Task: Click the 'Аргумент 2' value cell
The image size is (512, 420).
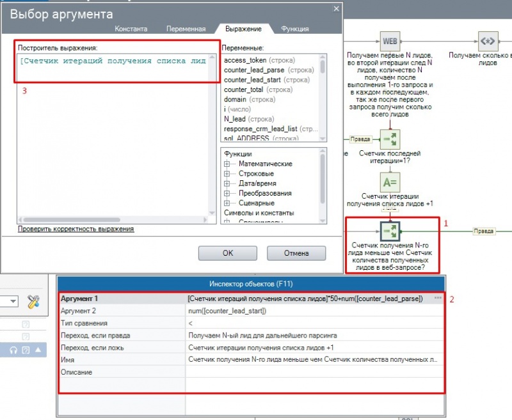Action: (x=314, y=311)
